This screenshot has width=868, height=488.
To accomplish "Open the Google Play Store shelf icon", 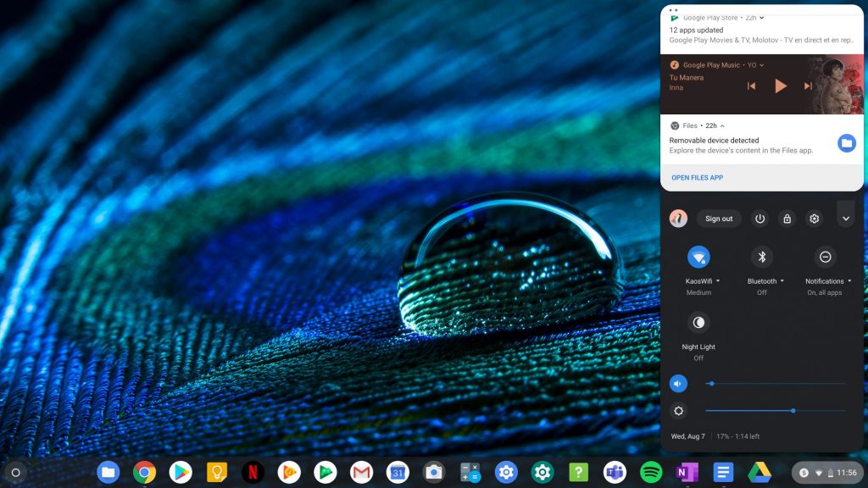I will (x=181, y=473).
